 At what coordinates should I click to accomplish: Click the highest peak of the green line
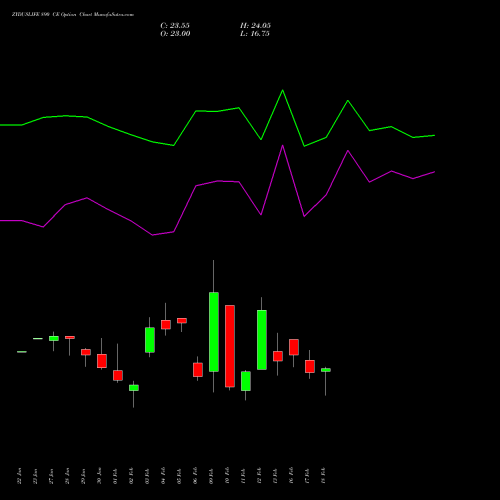(x=283, y=90)
